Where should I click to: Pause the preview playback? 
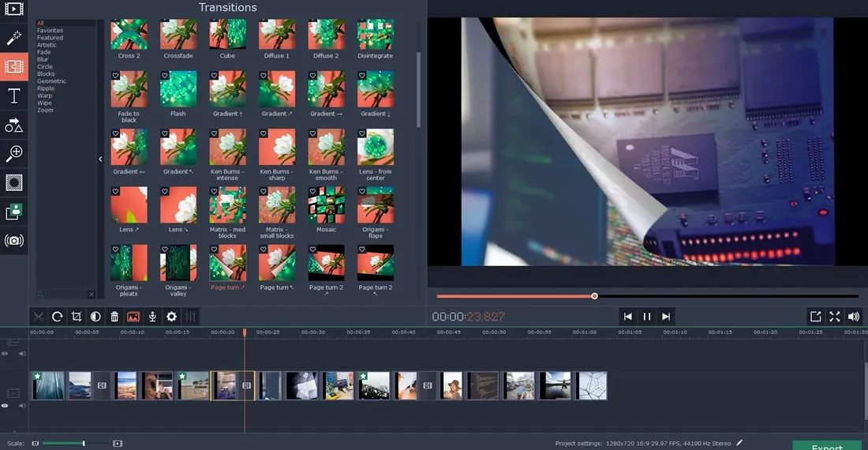tap(646, 317)
